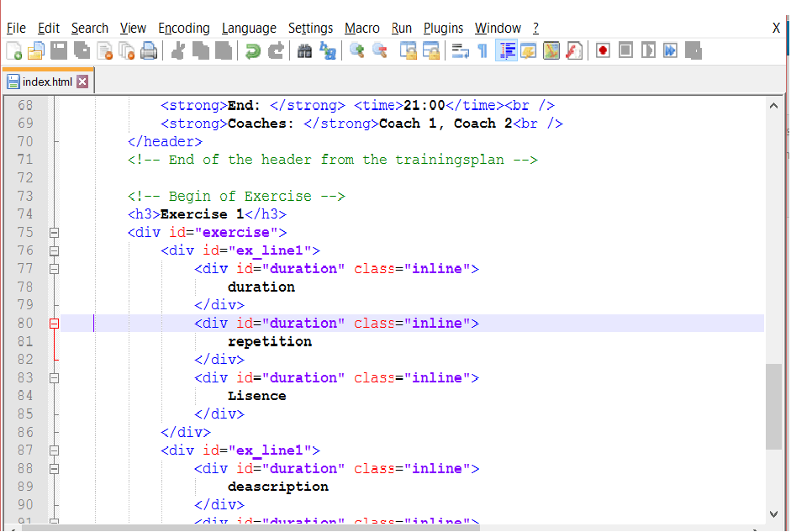791x532 pixels.
Task: Start macro recording with red record icon
Action: coord(603,51)
